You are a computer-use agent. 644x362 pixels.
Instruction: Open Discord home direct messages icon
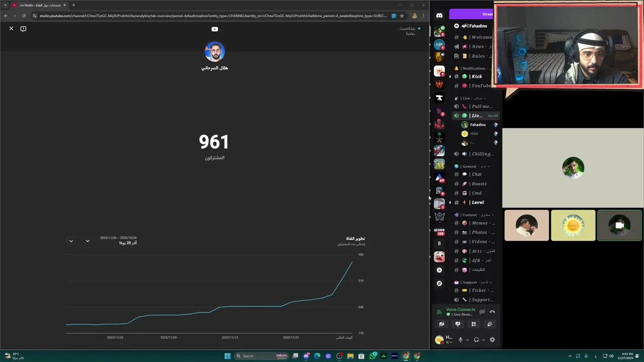[439, 16]
